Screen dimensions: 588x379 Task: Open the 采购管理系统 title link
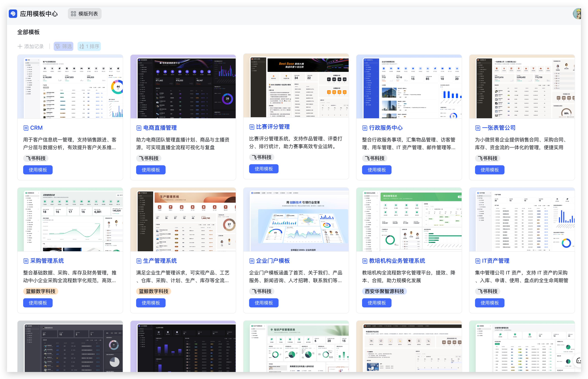coord(47,261)
